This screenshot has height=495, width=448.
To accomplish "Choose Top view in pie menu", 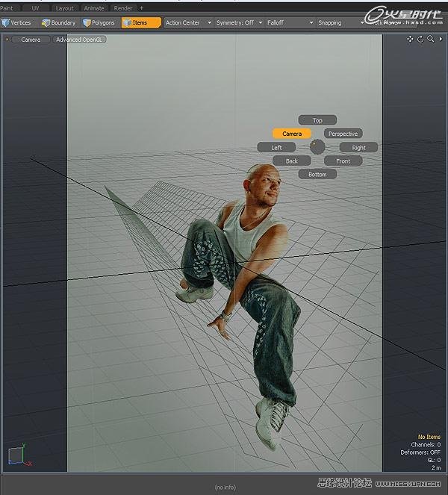I will [317, 120].
